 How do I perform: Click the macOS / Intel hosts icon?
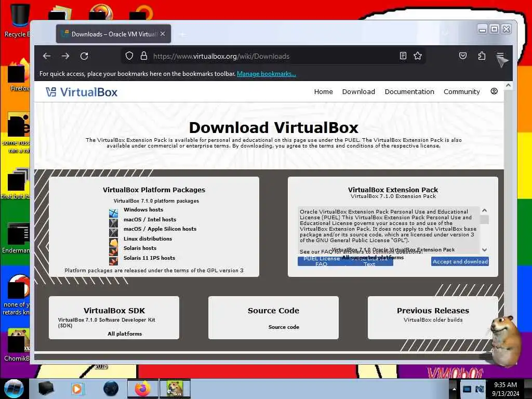[x=113, y=223]
